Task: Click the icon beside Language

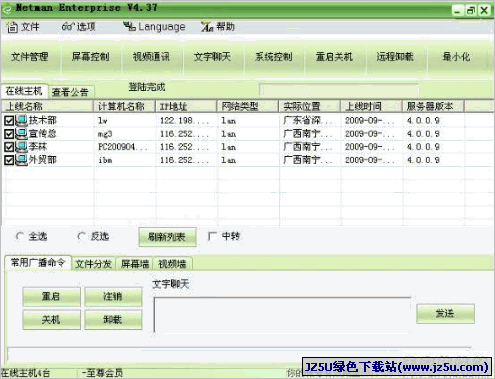Action: [129, 26]
